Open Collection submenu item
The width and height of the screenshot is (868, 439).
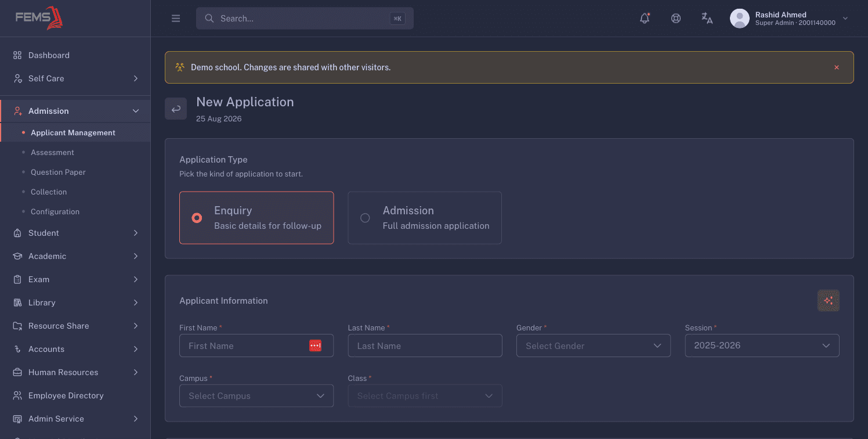coord(75,192)
